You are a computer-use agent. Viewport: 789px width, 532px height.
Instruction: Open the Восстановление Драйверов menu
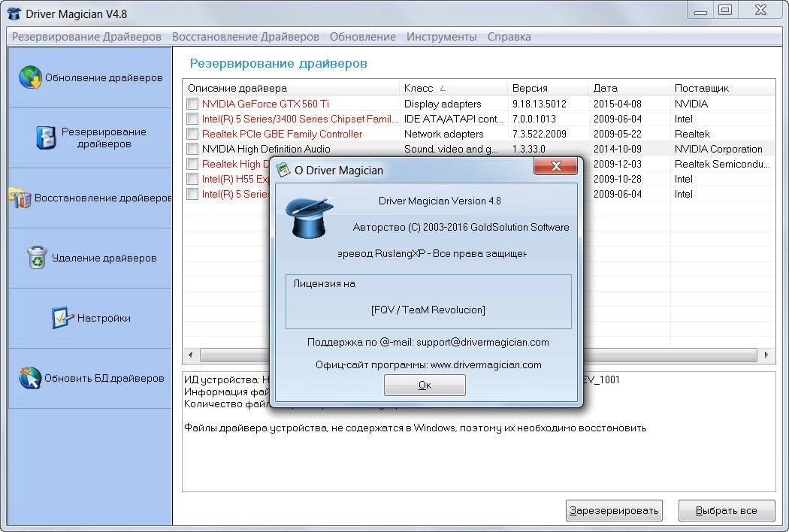pyautogui.click(x=246, y=37)
